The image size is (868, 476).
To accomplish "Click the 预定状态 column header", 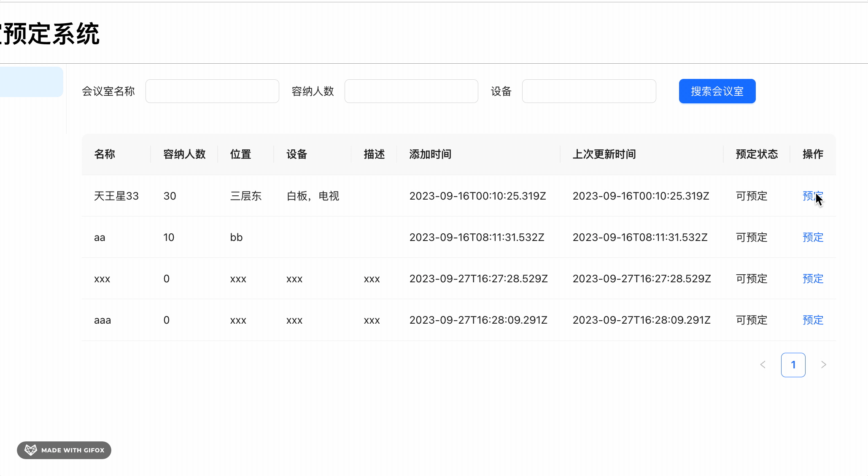I will [757, 154].
